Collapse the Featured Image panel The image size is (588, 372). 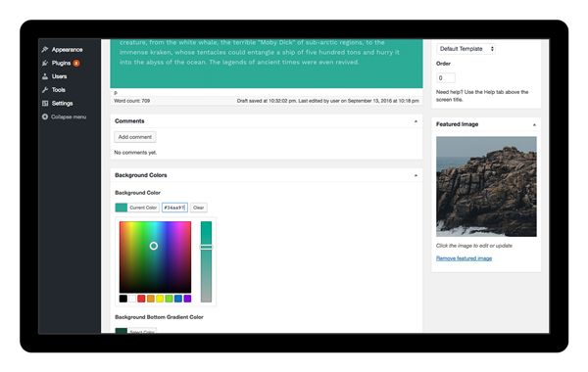click(534, 124)
